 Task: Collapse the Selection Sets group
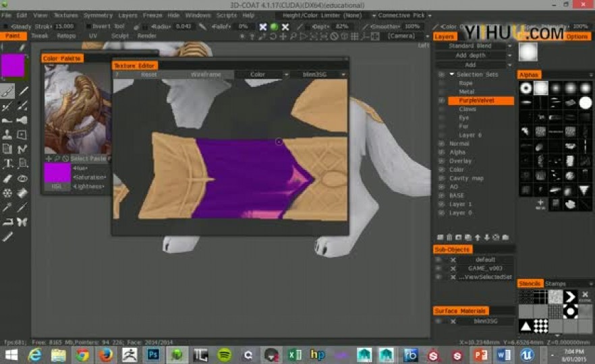452,74
